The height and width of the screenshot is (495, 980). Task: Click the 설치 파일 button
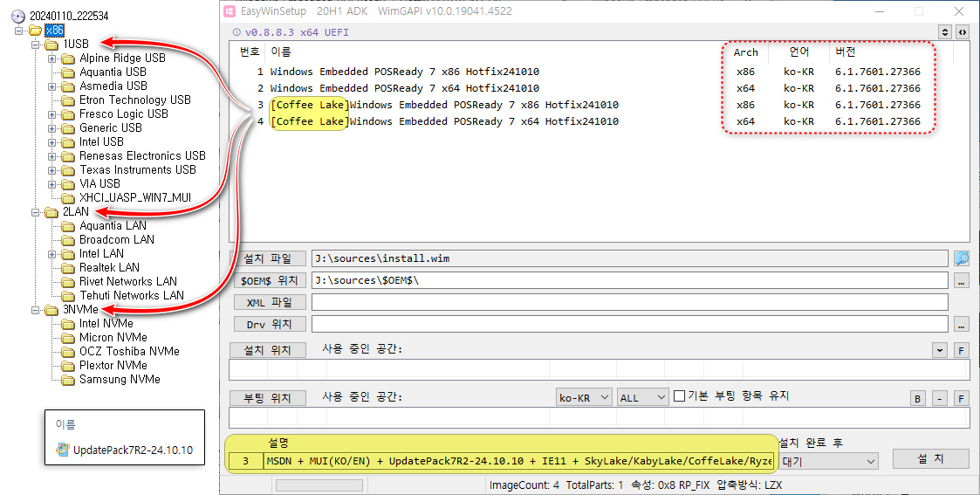tap(268, 258)
